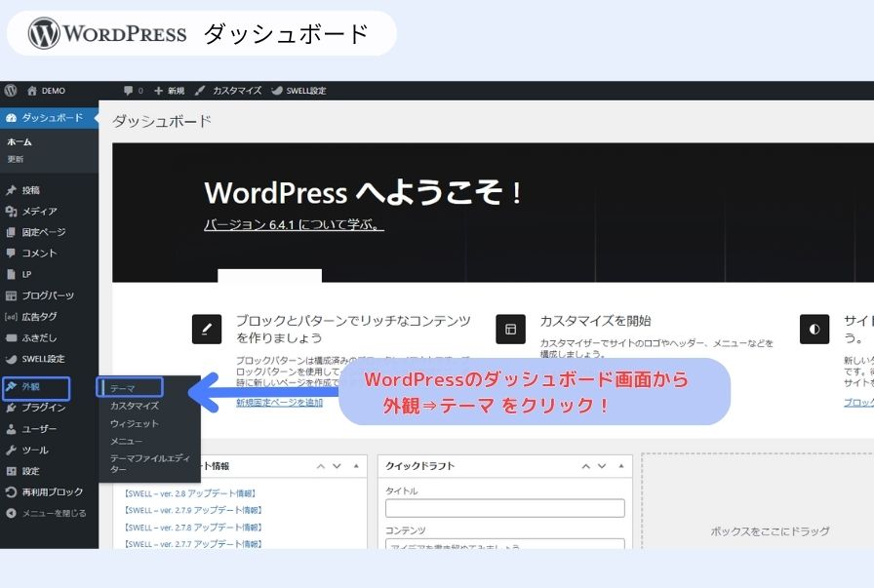Viewport: 874px width, 588px height.
Task: Open 設定 in the sidebar
Action: pos(49,471)
